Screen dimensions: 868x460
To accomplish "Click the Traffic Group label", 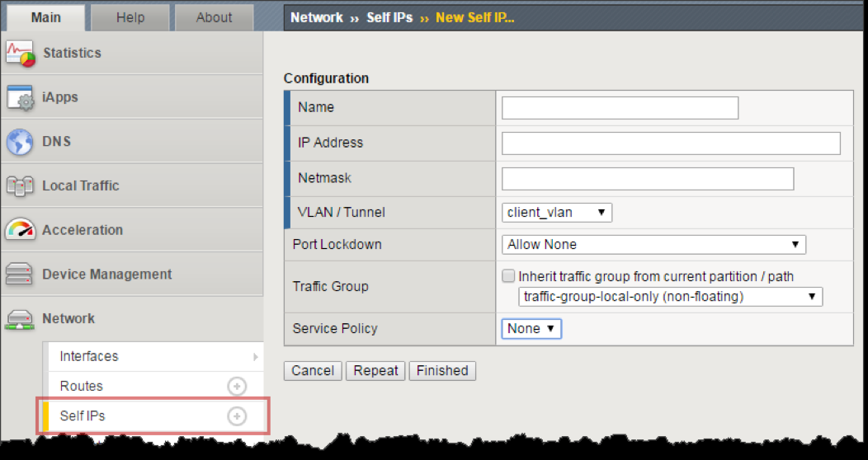I will [x=331, y=286].
